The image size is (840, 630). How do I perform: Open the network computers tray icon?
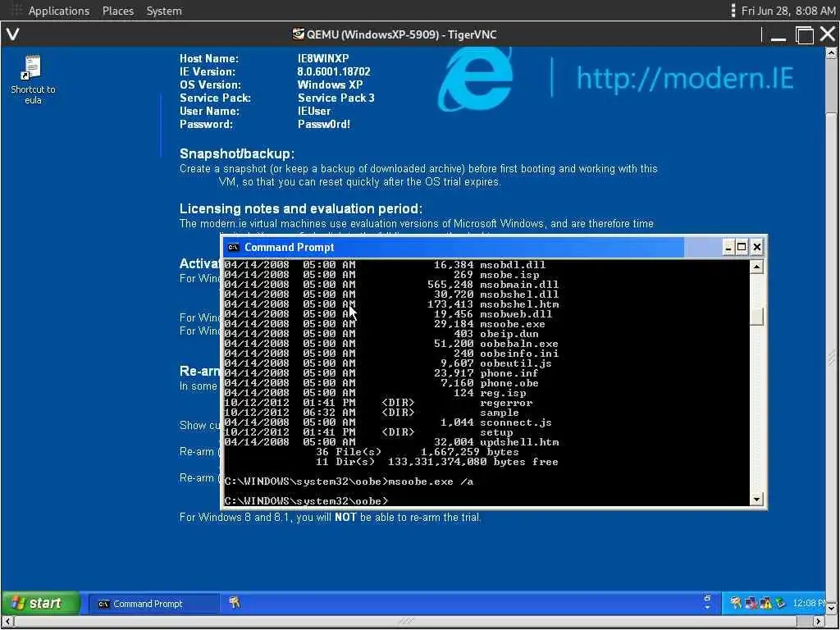[751, 603]
